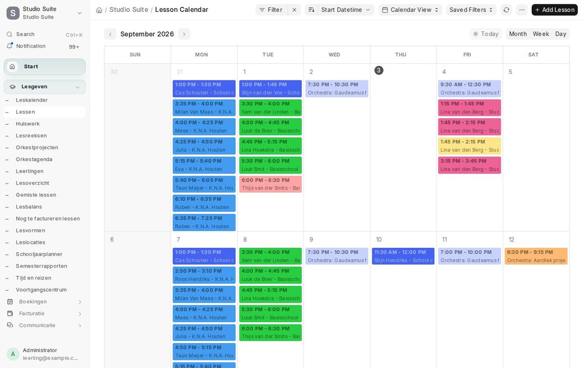Open Leslocaties in the sidebar
588x368 pixels.
[x=45, y=242]
